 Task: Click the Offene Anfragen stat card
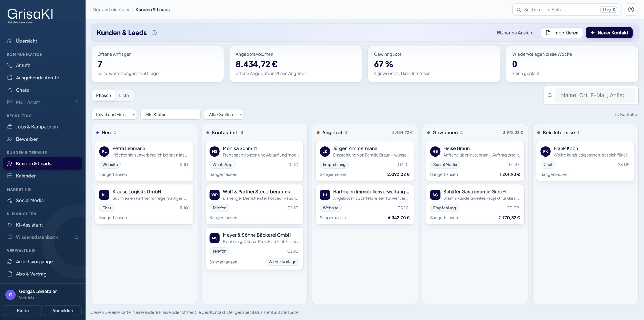point(158,64)
